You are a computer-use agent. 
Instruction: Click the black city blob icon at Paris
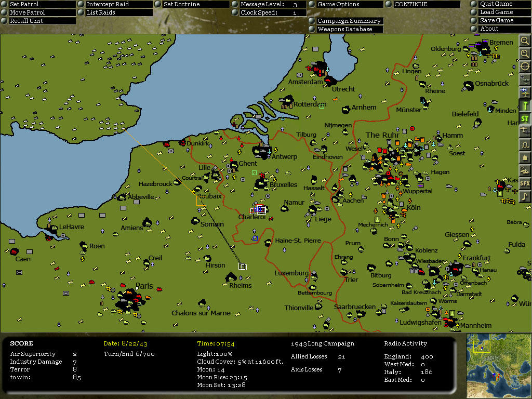129,301
